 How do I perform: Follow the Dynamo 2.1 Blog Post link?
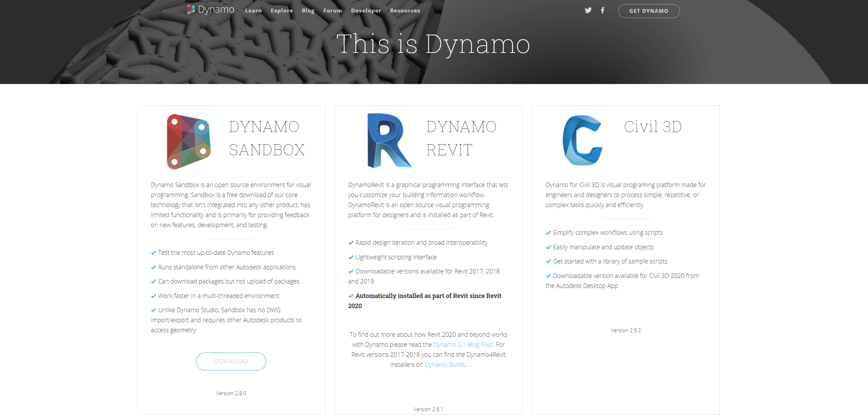pos(463,345)
